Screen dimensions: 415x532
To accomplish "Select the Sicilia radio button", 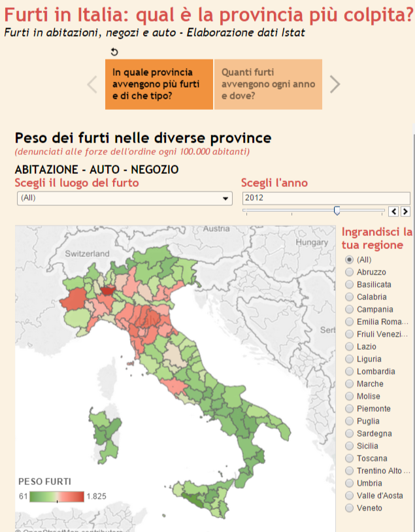I will (349, 446).
